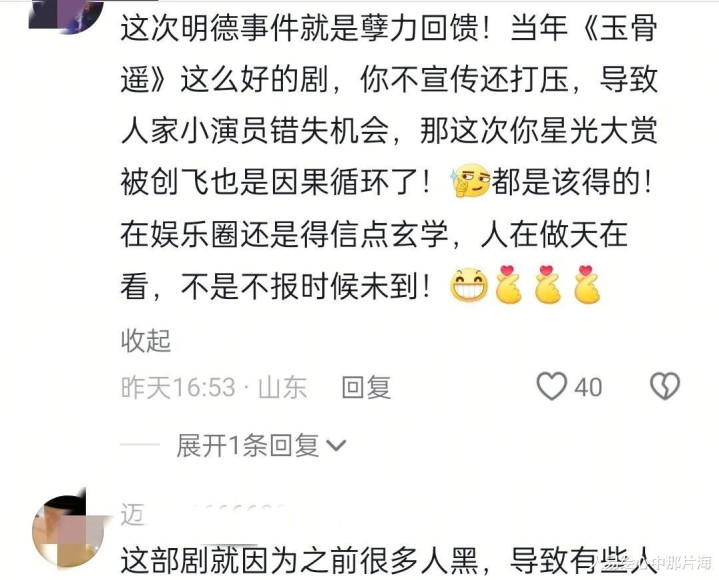Open the top commenter's partially visible avatar
719x580 pixels.
pos(66,16)
